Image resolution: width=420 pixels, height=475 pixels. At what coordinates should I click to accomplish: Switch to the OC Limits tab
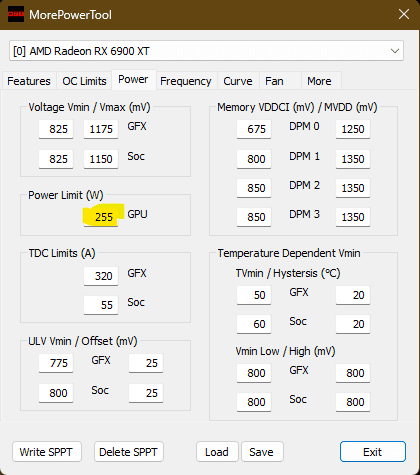[x=84, y=81]
